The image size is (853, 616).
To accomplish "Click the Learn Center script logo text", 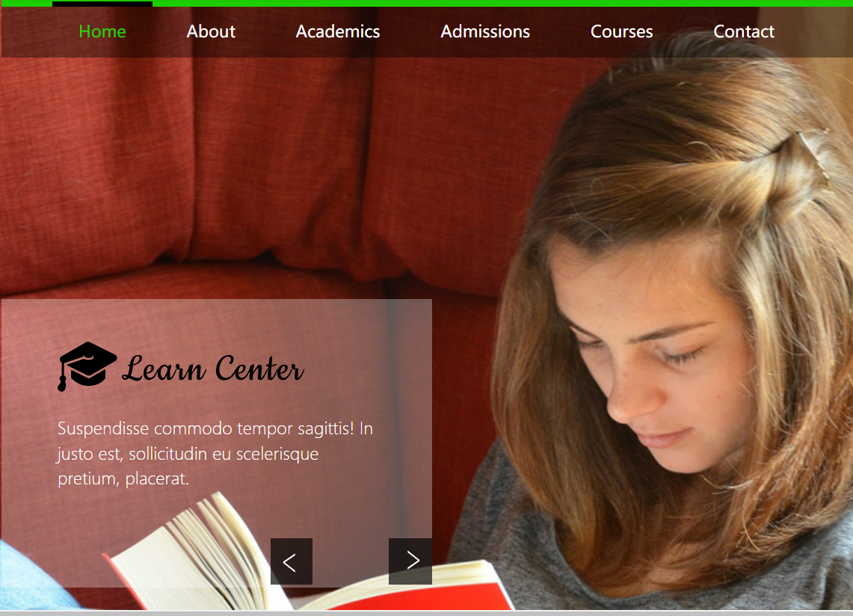I will [x=213, y=369].
